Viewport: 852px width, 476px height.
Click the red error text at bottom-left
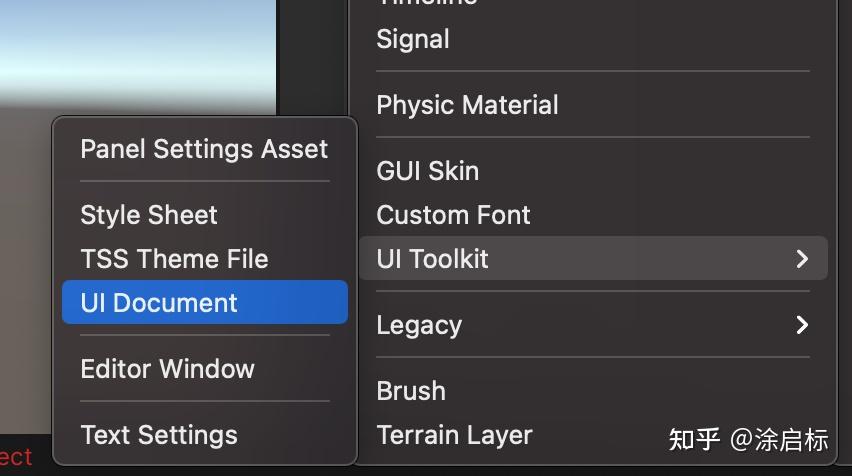pos(16,458)
